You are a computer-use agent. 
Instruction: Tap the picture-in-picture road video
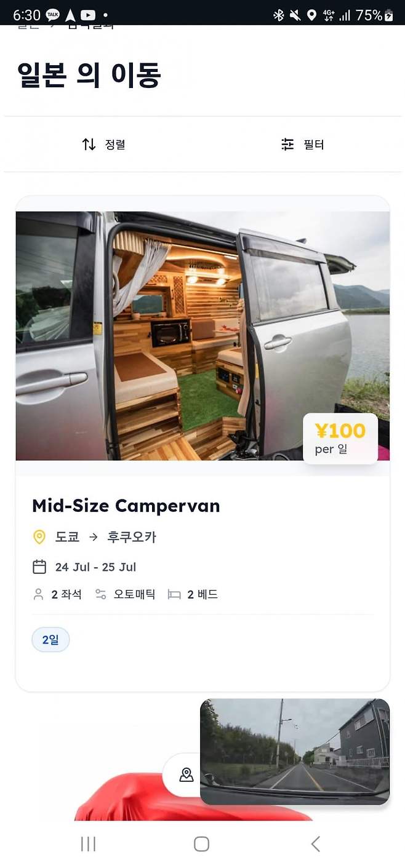(x=295, y=751)
